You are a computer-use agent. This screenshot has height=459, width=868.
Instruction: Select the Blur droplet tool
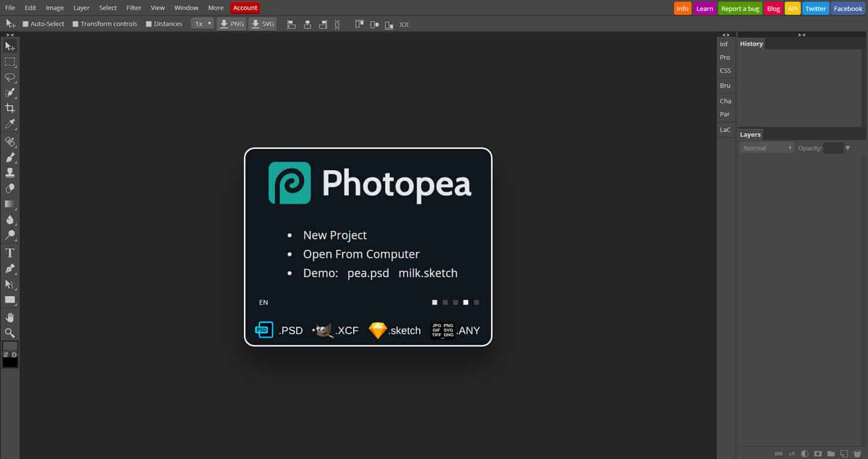tap(10, 219)
